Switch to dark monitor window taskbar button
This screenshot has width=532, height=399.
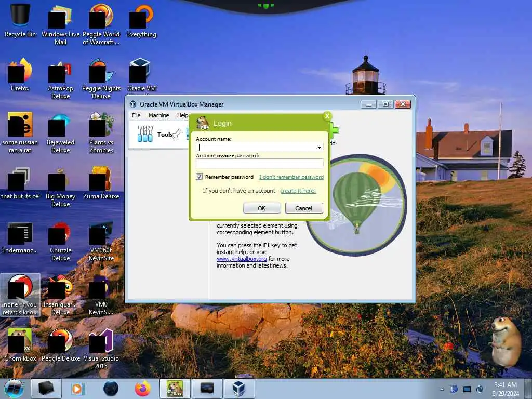coord(207,389)
